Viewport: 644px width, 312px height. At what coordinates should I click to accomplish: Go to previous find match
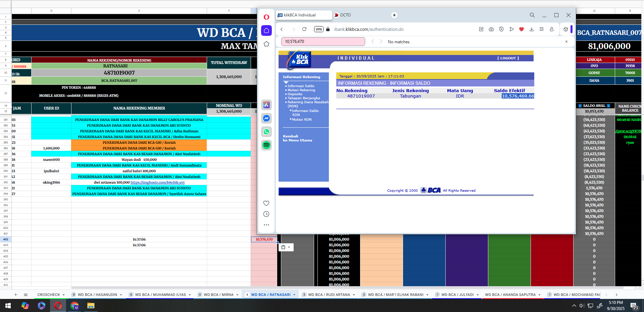[x=373, y=42]
